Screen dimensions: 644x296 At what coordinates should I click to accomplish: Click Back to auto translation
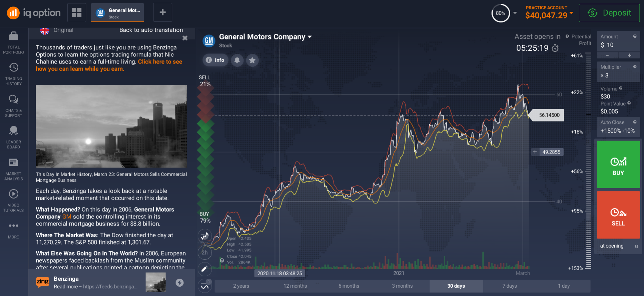point(151,30)
